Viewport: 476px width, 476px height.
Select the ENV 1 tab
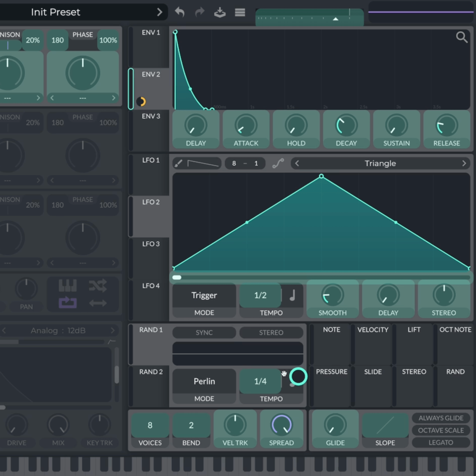pyautogui.click(x=149, y=47)
